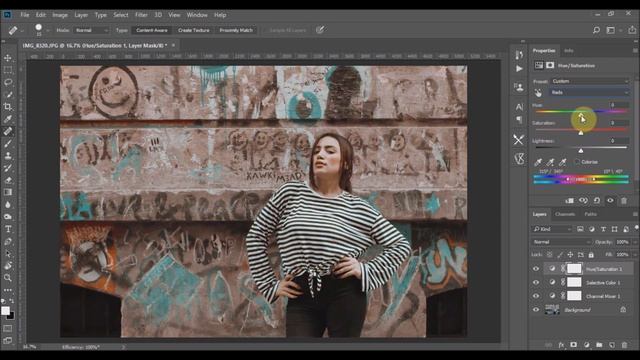The width and height of the screenshot is (640, 360).
Task: Select the Hand tool
Action: (x=8, y=266)
